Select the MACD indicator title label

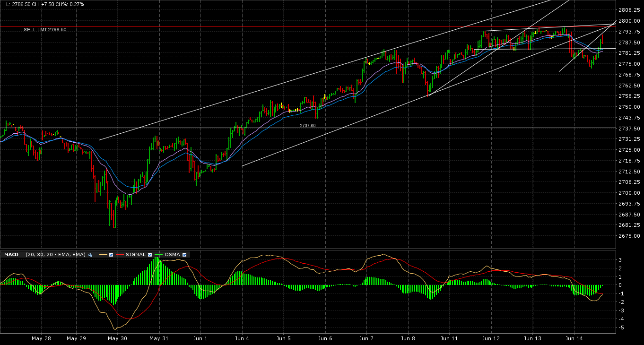pyautogui.click(x=11, y=255)
